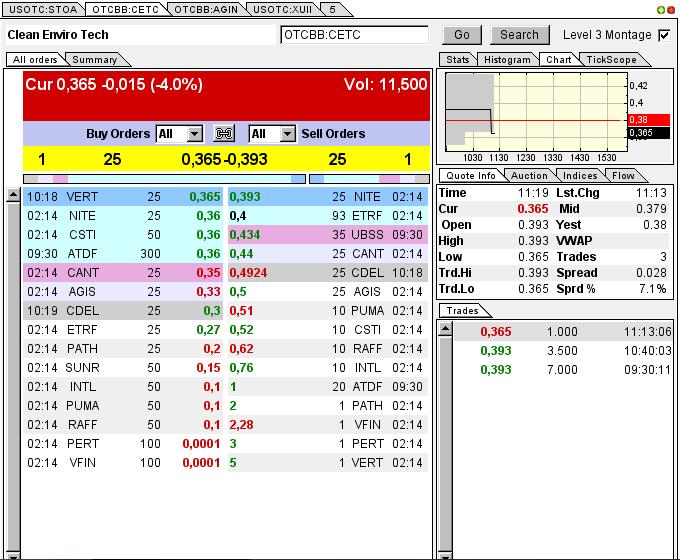The width and height of the screenshot is (680, 560).
Task: Click the Search button
Action: (520, 35)
